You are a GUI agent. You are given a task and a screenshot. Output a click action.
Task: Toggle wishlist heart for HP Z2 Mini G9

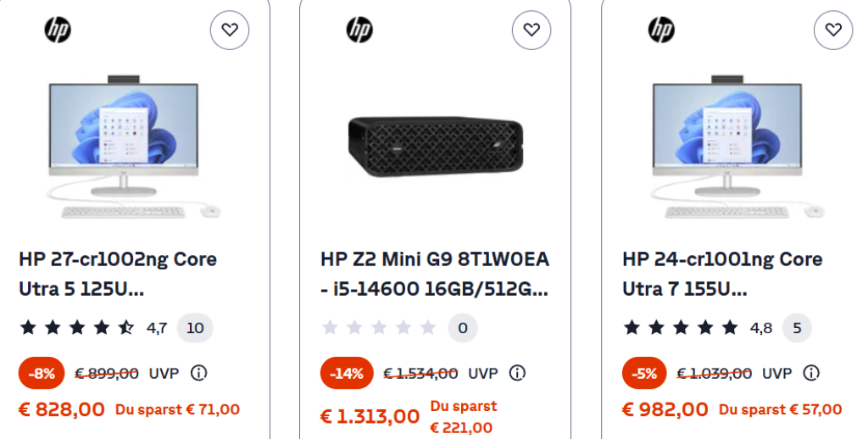point(531,31)
